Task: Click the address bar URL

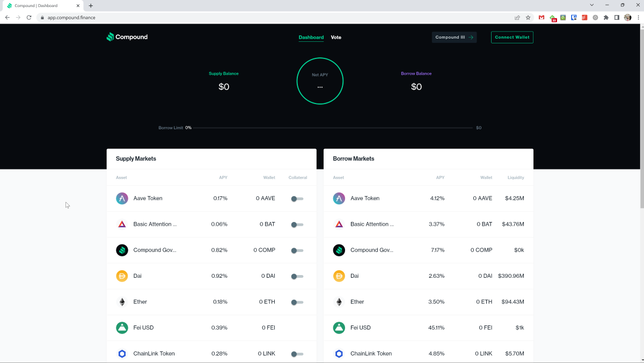Action: tap(71, 17)
